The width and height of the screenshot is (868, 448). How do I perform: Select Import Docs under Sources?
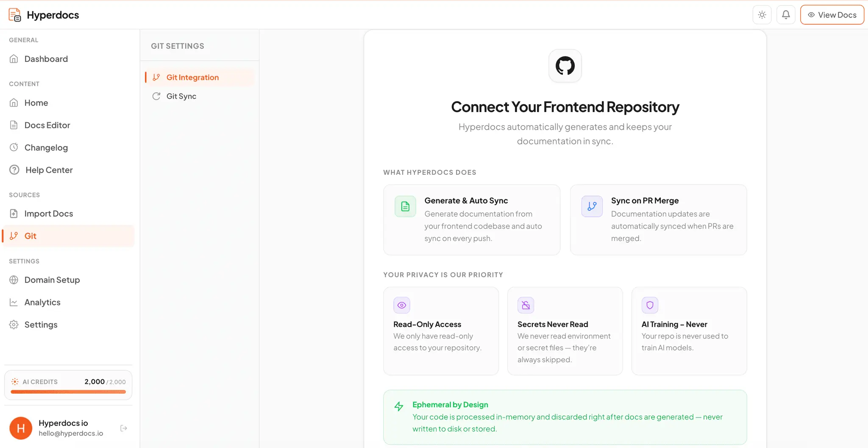[x=68, y=214]
